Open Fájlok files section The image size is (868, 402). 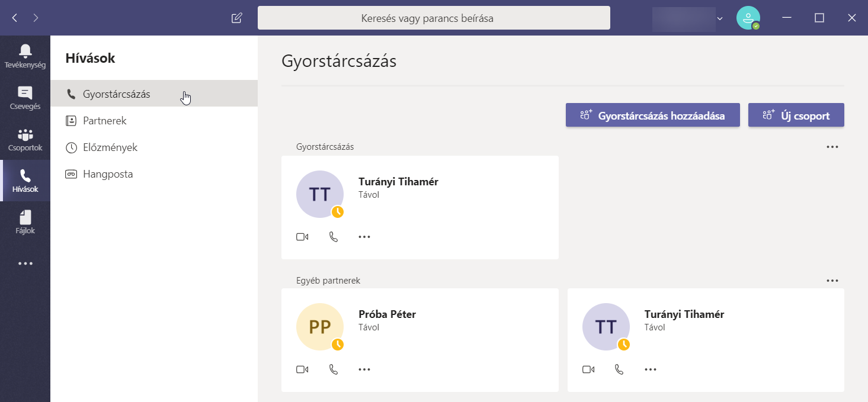(25, 222)
